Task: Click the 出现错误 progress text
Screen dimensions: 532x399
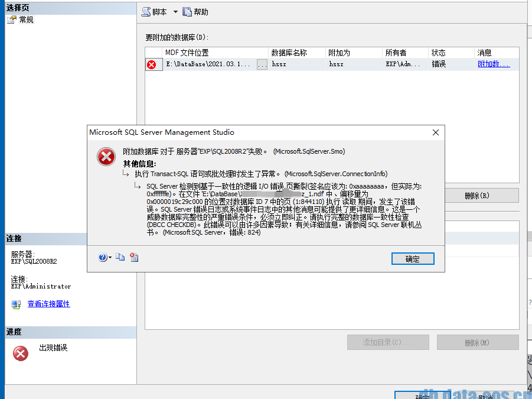Action: coord(53,348)
